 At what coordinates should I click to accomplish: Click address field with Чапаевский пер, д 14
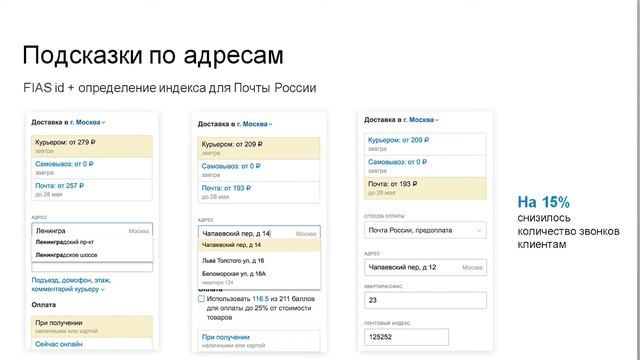click(259, 233)
